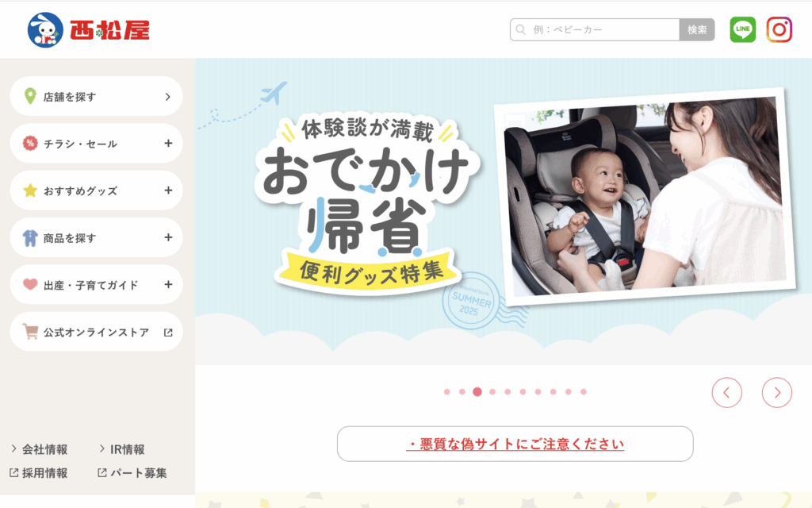Click the search input field 例:ベビーカー

[x=595, y=29]
